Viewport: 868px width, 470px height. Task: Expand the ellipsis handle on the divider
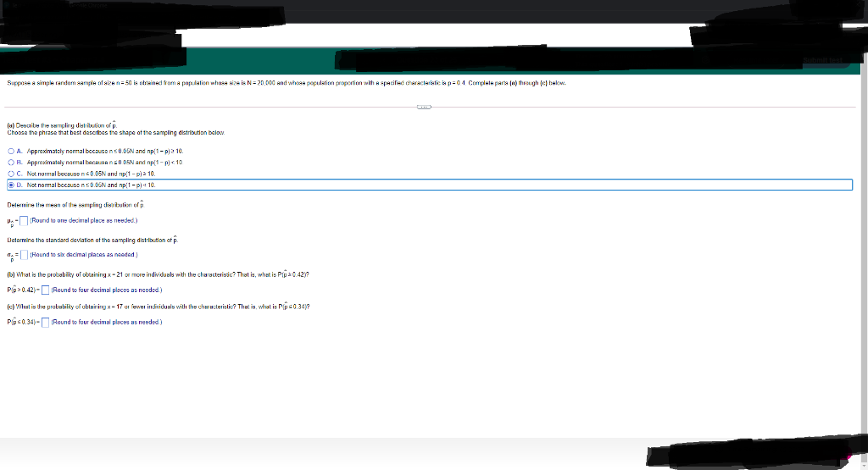[x=424, y=107]
